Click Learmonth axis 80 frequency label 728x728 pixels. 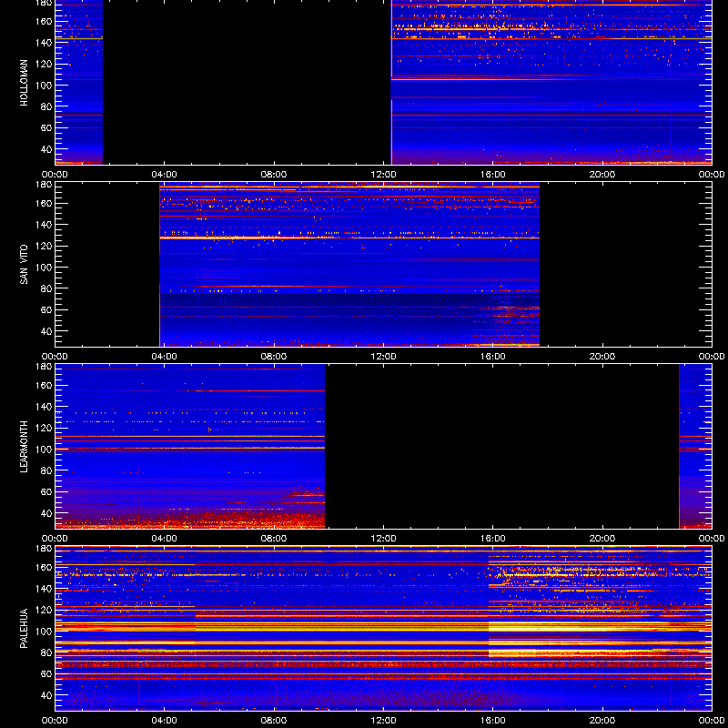pos(46,470)
